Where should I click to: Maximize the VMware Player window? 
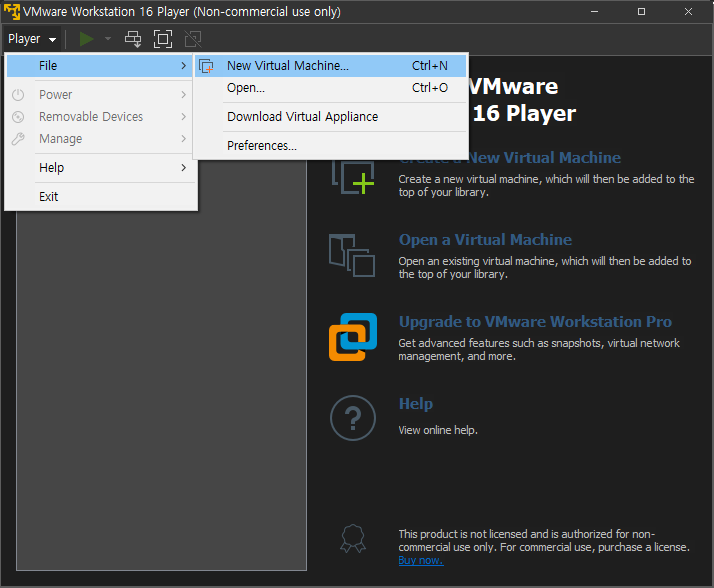pos(641,11)
